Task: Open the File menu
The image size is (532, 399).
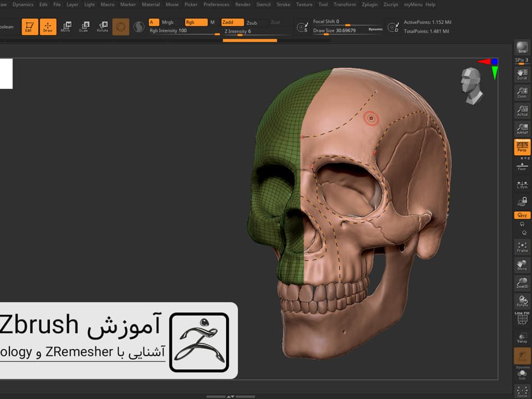Action: pyautogui.click(x=57, y=4)
